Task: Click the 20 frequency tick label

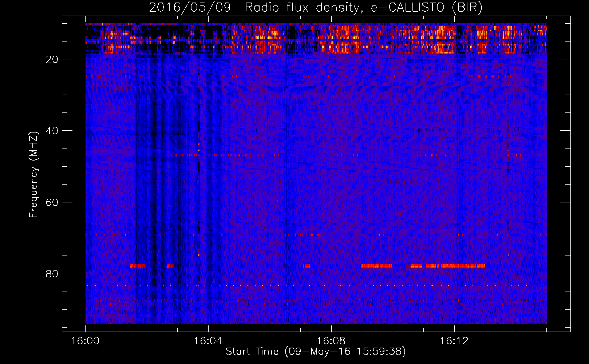Action: point(52,59)
